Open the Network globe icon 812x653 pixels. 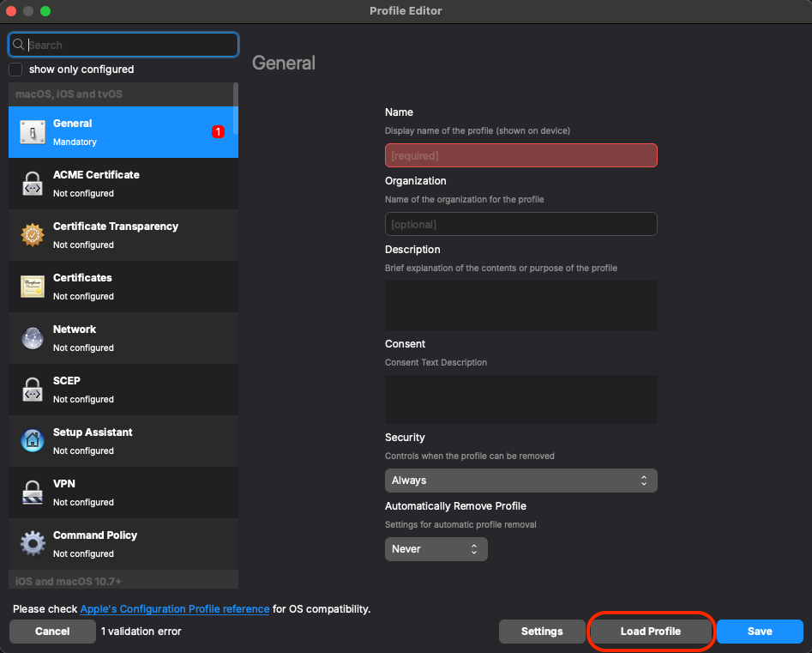33,338
